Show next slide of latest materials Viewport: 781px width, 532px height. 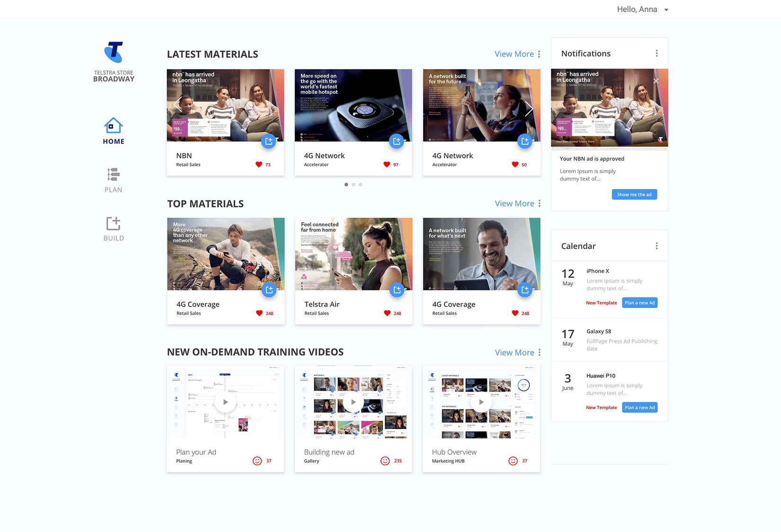point(529,108)
